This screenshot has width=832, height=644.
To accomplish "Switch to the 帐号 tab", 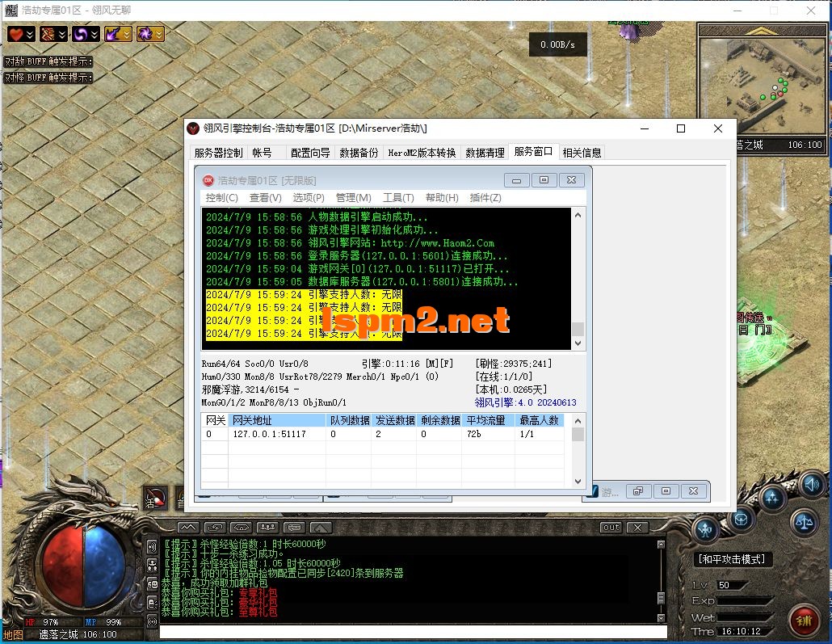I will tap(262, 151).
